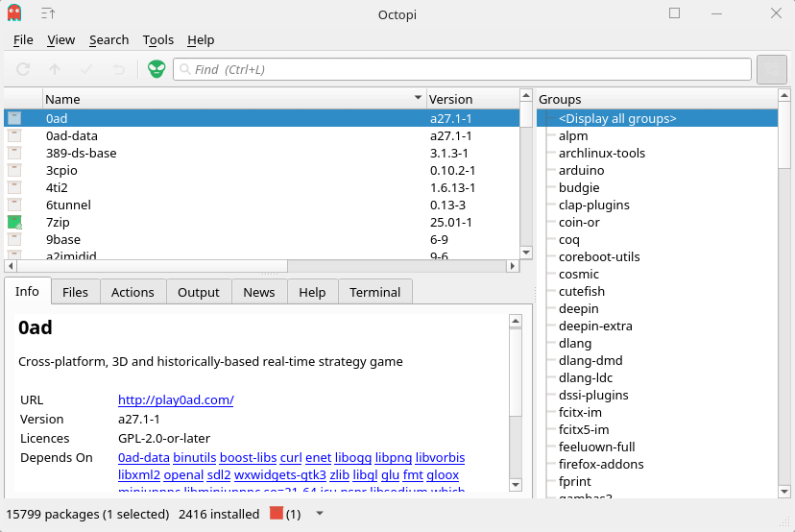Click the package icon for 3cpio
The height and width of the screenshot is (532, 795).
click(x=14, y=170)
